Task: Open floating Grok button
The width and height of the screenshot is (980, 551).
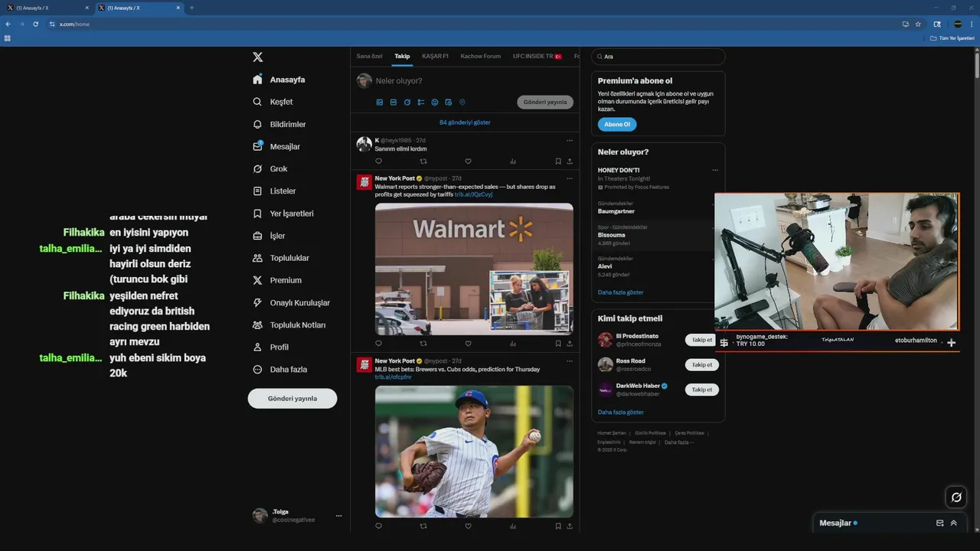Action: [956, 497]
